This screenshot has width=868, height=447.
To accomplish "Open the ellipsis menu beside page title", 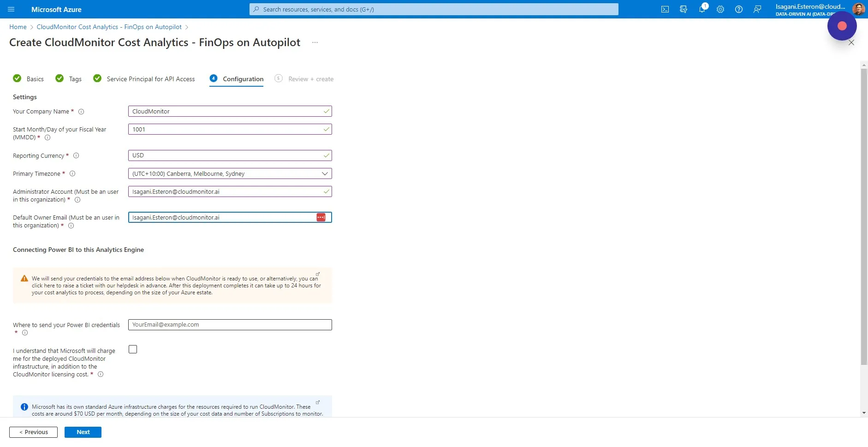I will click(x=315, y=42).
